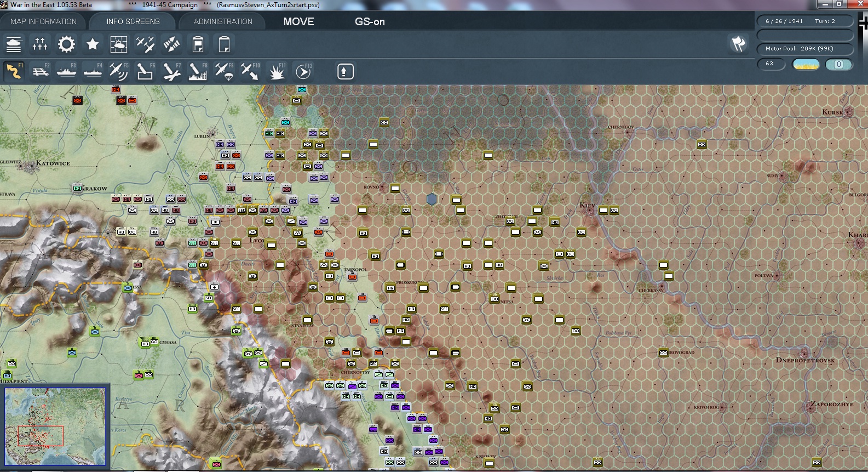Viewport: 868px width, 472px height.
Task: Select the blue hexagon marker east of Rovno
Action: tap(432, 199)
